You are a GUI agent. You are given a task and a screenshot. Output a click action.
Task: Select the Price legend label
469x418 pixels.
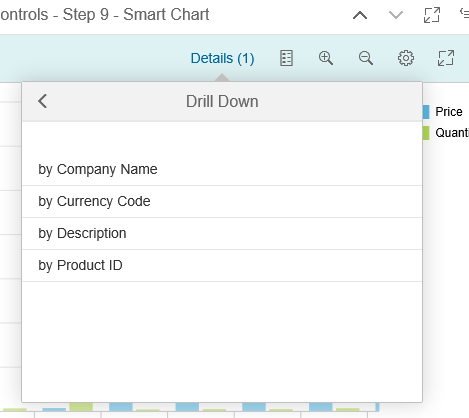coord(449,112)
